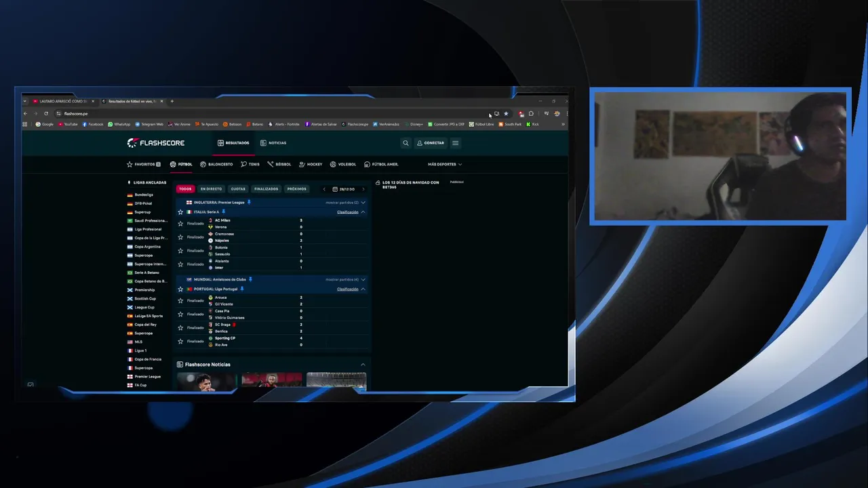This screenshot has height=488, width=868.
Task: Star the Sporting CP vs Rio Ave match
Action: tap(180, 342)
